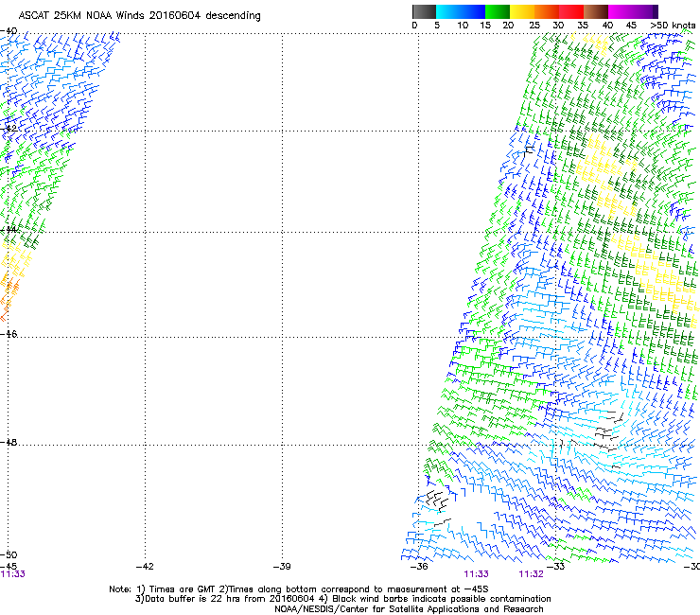Pick the red 30-35 knots legend color
Screen dimensions: 700x615
pyautogui.click(x=571, y=11)
